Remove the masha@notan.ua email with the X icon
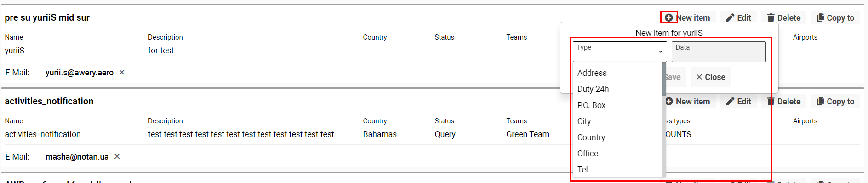 [x=117, y=156]
